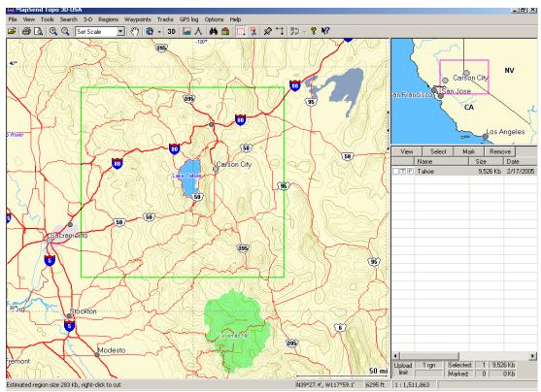Image resolution: width=541 pixels, height=392 pixels.
Task: Select the Zoom Out magnifier tool
Action: [65, 31]
